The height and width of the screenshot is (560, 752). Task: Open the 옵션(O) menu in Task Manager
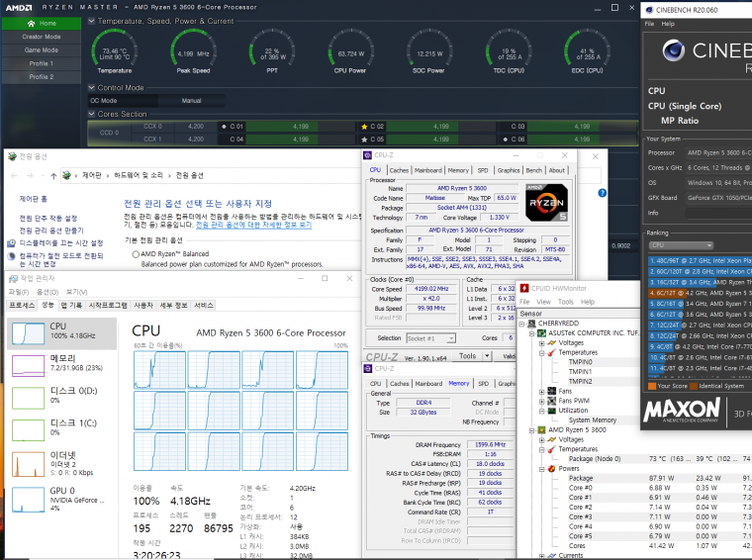[47, 292]
